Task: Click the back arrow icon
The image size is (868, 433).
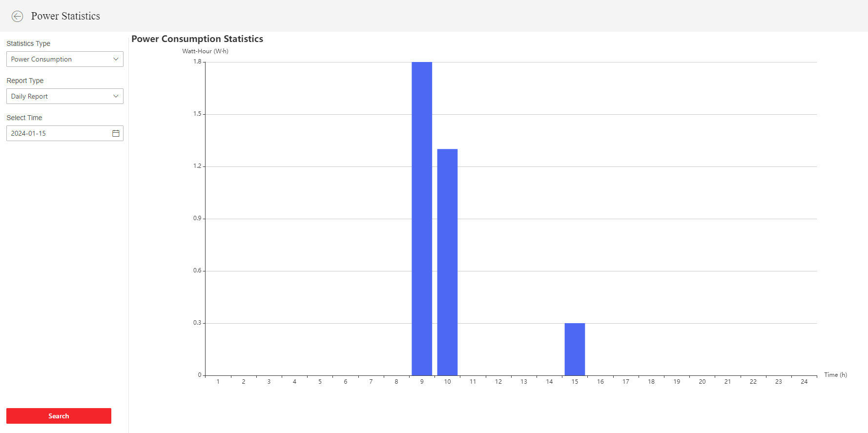Action: tap(17, 16)
